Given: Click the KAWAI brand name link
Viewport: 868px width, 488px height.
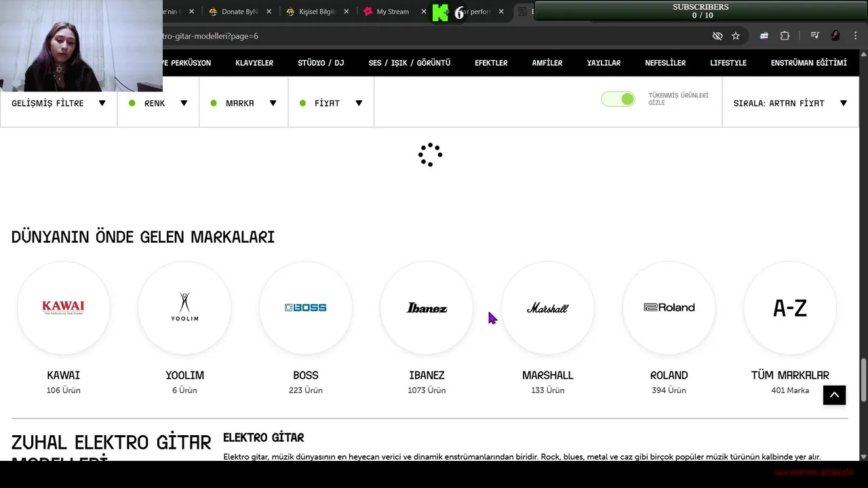Looking at the screenshot, I should [x=64, y=375].
